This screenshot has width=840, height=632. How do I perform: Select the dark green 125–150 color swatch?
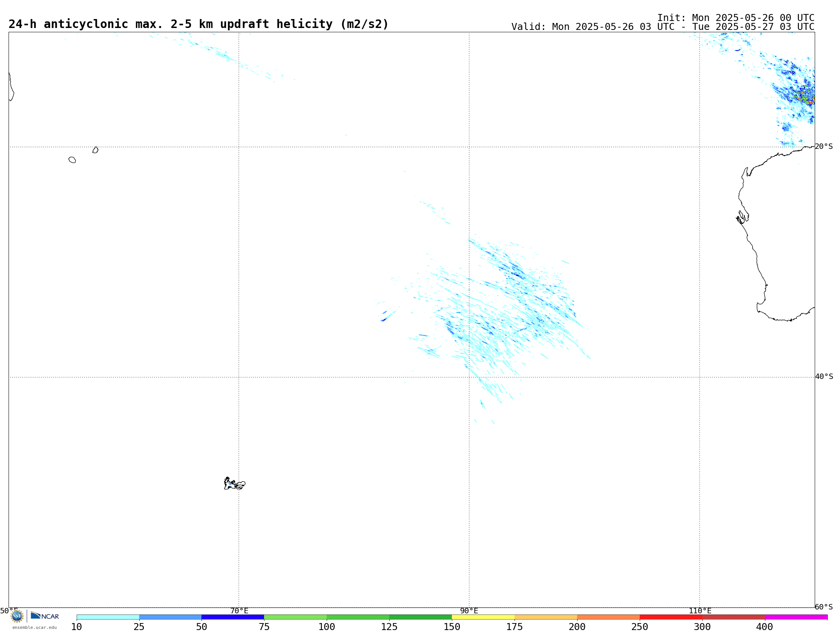click(420, 617)
